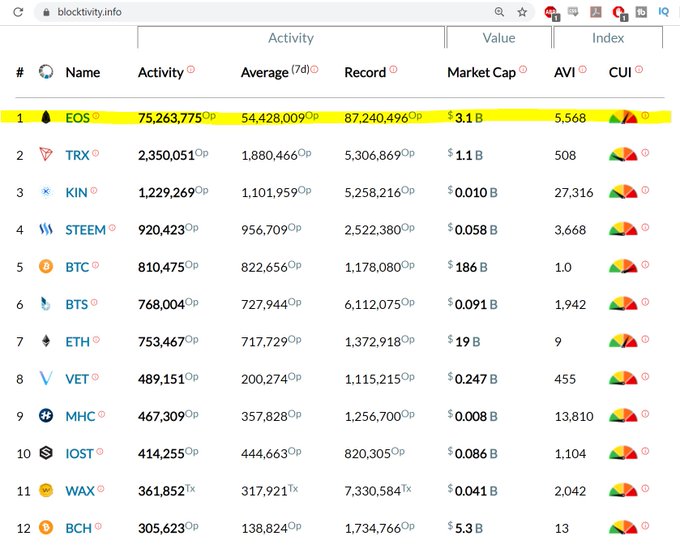Image resolution: width=680 pixels, height=549 pixels.
Task: Open the WAX blockchain link
Action: (x=80, y=491)
